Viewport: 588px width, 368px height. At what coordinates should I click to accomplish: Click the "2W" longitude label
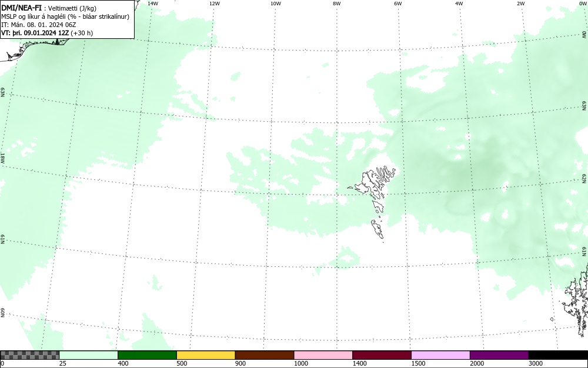click(x=520, y=4)
